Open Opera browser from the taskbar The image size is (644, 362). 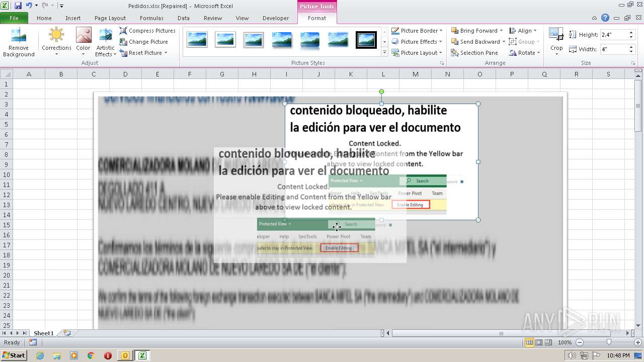click(x=108, y=355)
